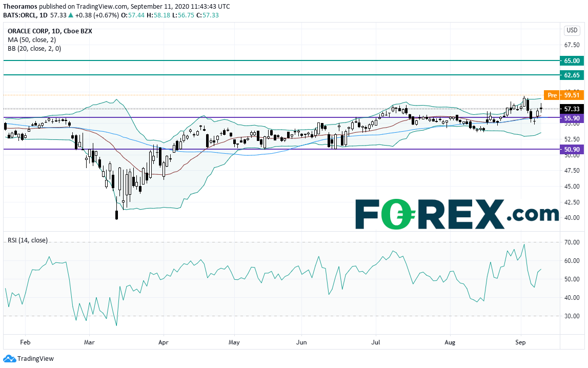588x368 pixels.
Task: Click the September 11, 2020 11:43:43 UTC timestamp
Action: [180, 6]
